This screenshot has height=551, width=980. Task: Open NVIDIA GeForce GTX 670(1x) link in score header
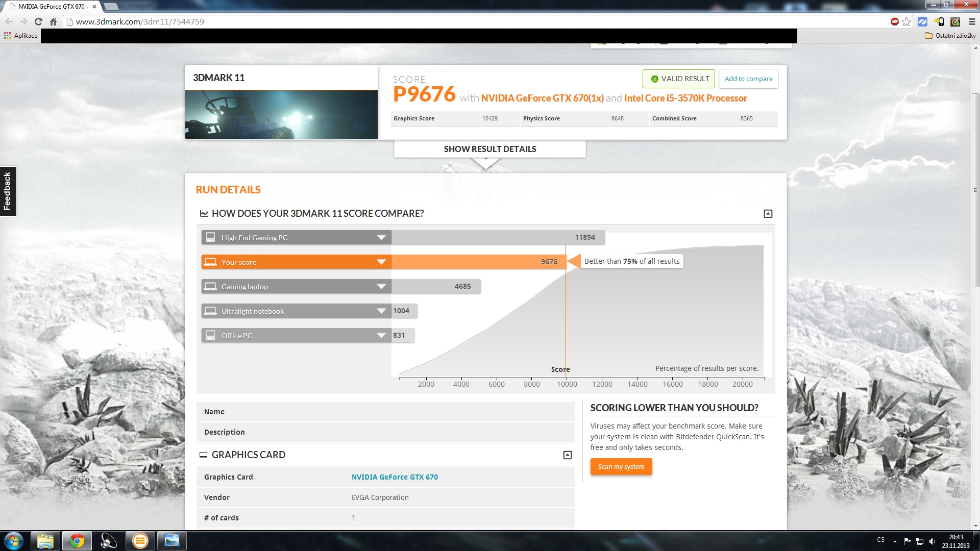pyautogui.click(x=542, y=98)
